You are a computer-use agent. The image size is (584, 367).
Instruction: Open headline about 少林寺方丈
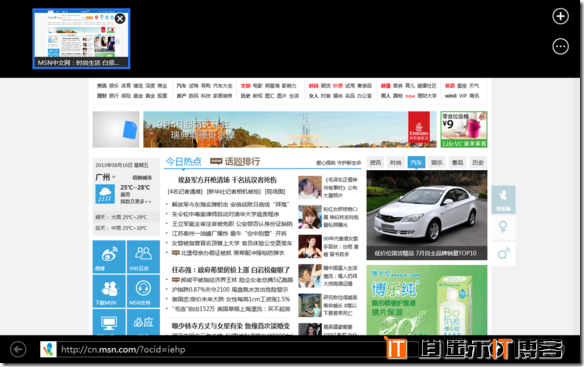(x=231, y=326)
